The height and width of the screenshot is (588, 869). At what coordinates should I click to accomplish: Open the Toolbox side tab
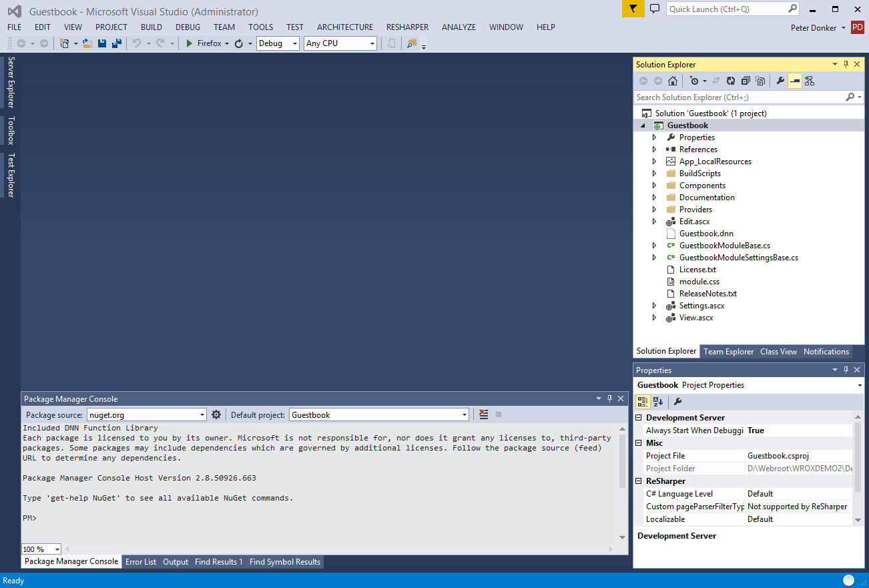coord(11,131)
